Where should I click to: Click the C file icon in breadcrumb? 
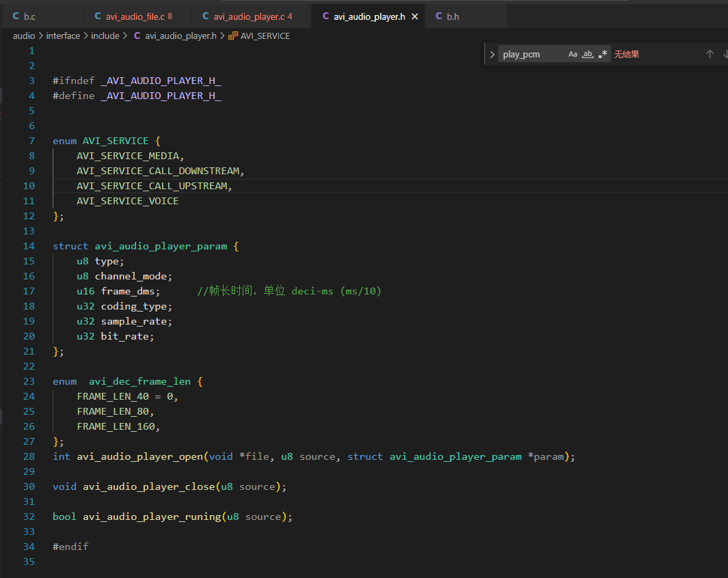click(x=137, y=36)
